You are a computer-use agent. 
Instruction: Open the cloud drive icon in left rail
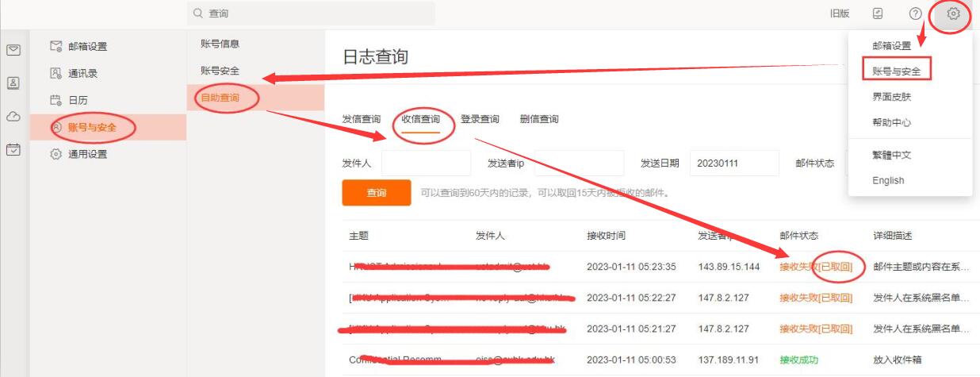click(x=13, y=116)
